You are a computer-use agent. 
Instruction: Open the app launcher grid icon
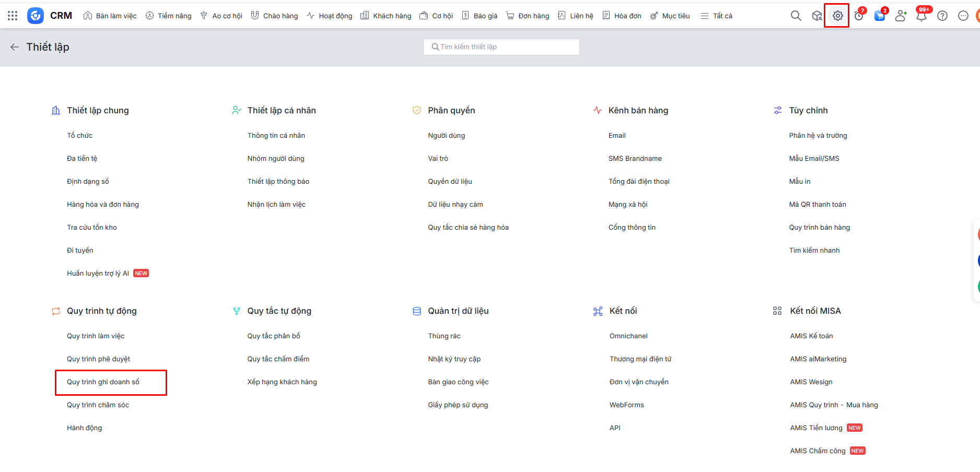tap(13, 16)
